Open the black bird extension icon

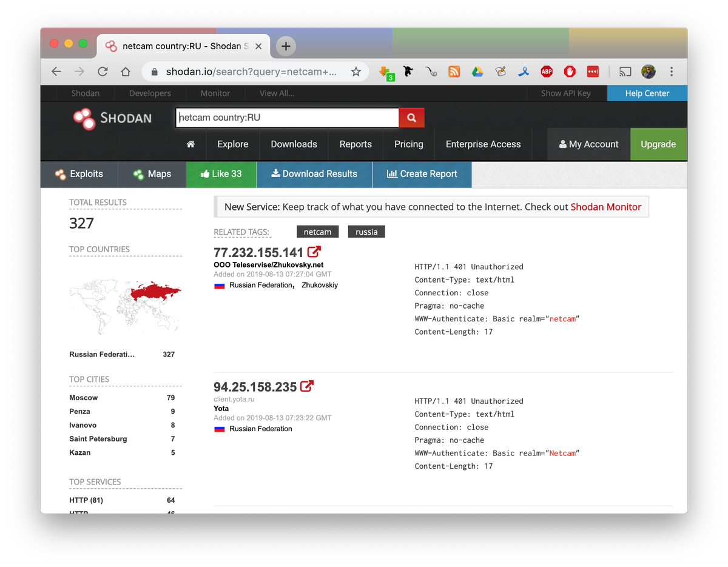pyautogui.click(x=408, y=72)
